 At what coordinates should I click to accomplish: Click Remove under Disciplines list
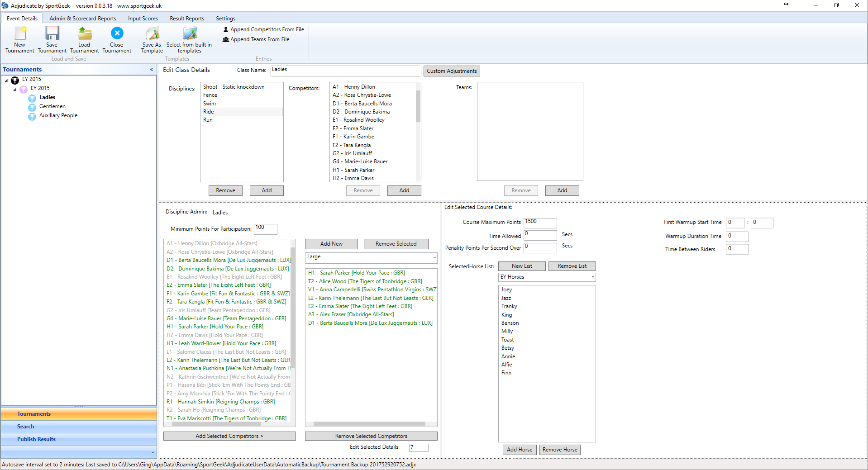tap(225, 190)
